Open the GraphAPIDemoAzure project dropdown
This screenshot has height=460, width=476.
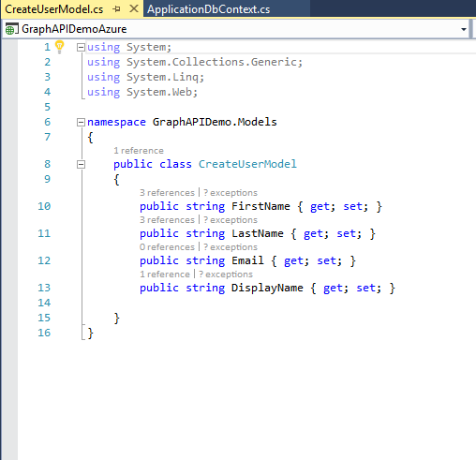coord(464,29)
